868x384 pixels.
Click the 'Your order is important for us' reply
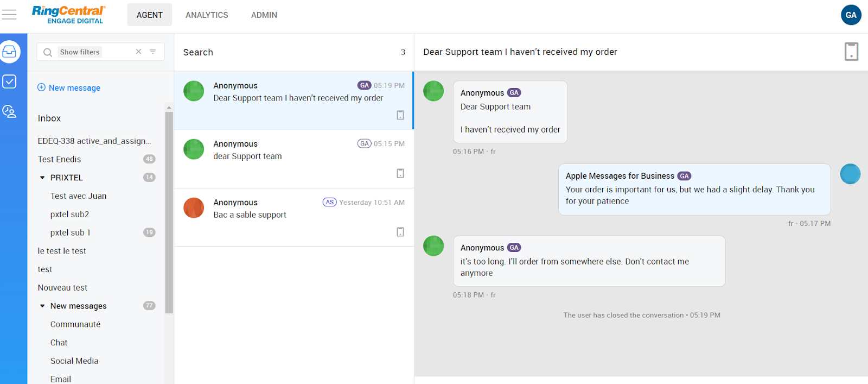pos(694,190)
